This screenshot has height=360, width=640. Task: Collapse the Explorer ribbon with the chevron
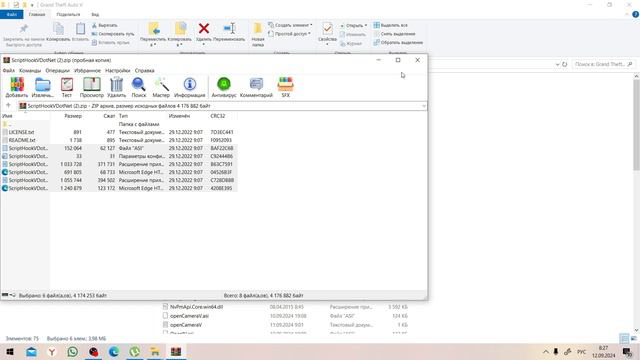click(627, 14)
